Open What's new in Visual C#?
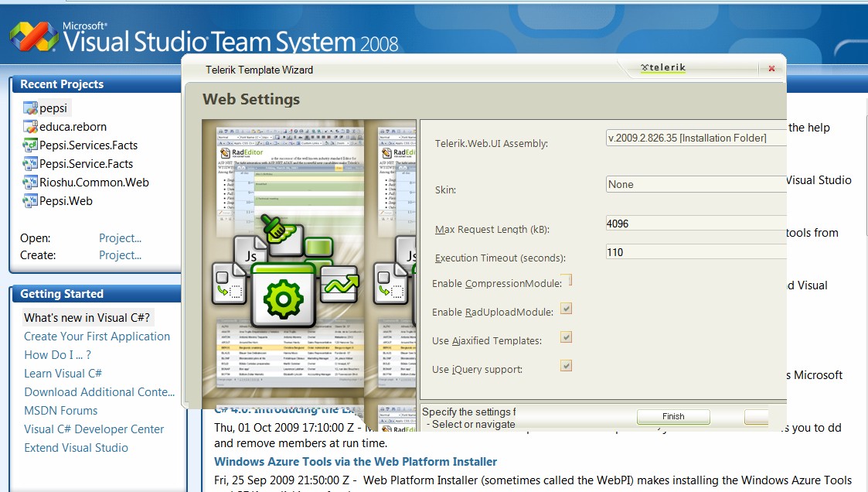 (87, 318)
